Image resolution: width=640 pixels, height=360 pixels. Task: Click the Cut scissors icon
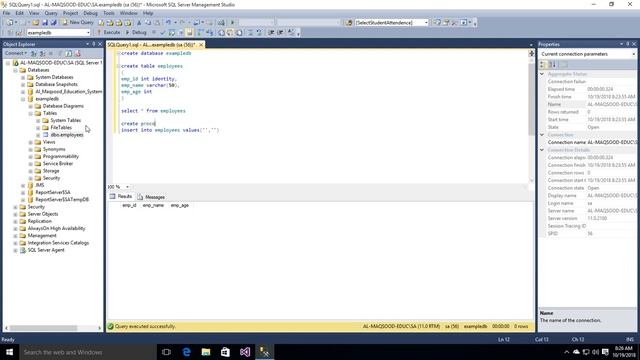pyautogui.click(x=139, y=22)
